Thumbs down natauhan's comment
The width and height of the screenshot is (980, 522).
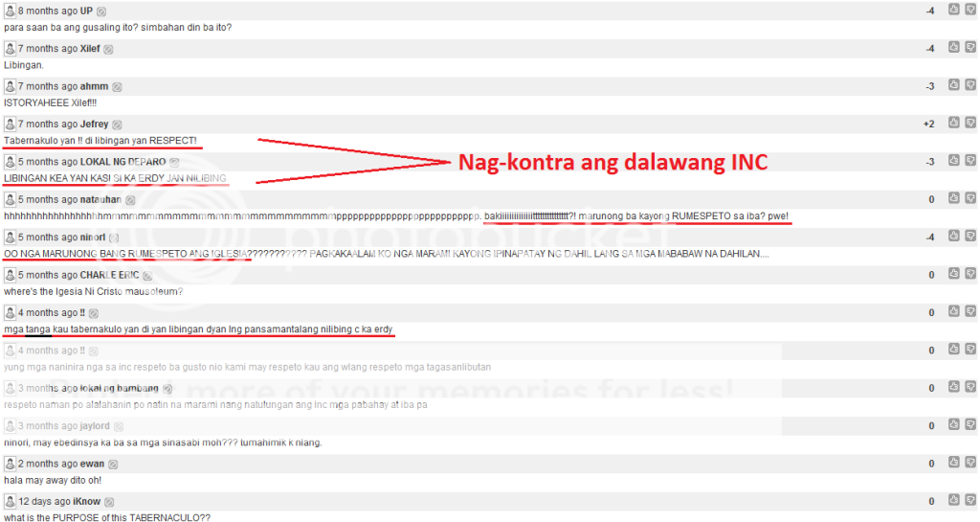pyautogui.click(x=970, y=197)
